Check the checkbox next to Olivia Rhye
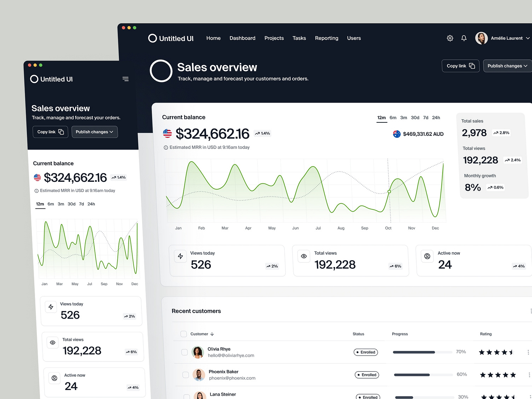532x399 pixels. pyautogui.click(x=184, y=352)
